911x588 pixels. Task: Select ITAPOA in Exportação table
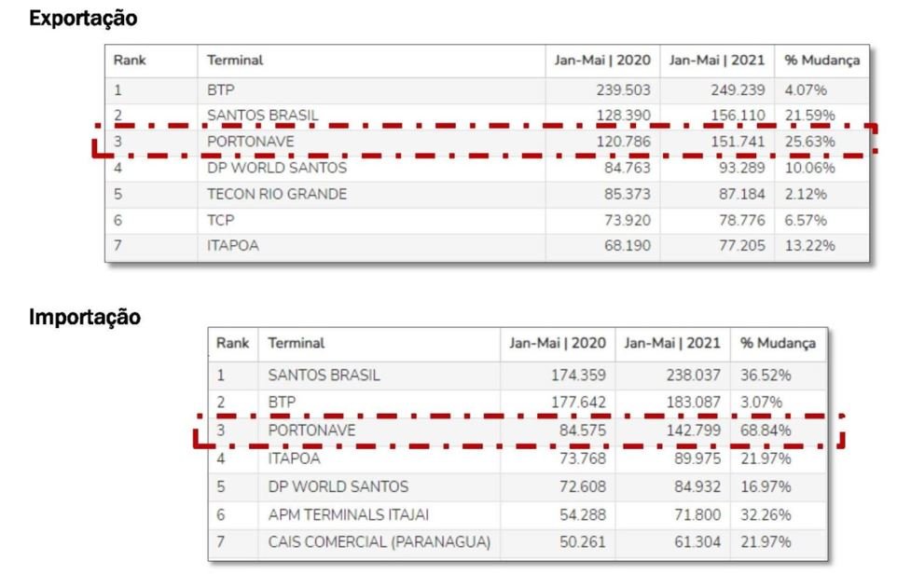tap(233, 245)
